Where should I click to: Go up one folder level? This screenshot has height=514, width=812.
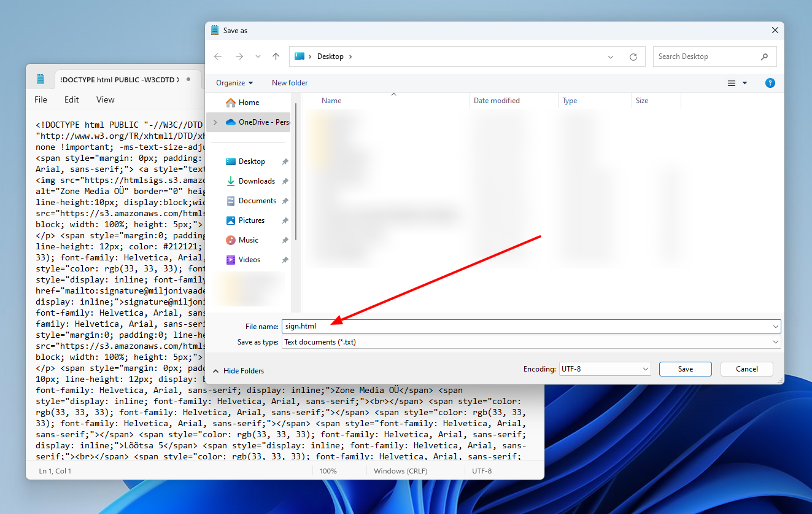(x=276, y=56)
